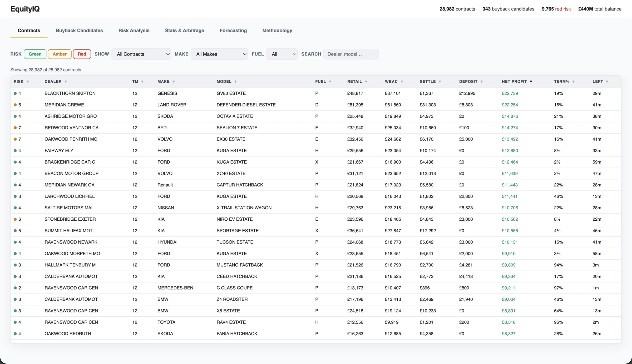Open the Risk Analysis tab
The width and height of the screenshot is (632, 364).
coord(134,31)
